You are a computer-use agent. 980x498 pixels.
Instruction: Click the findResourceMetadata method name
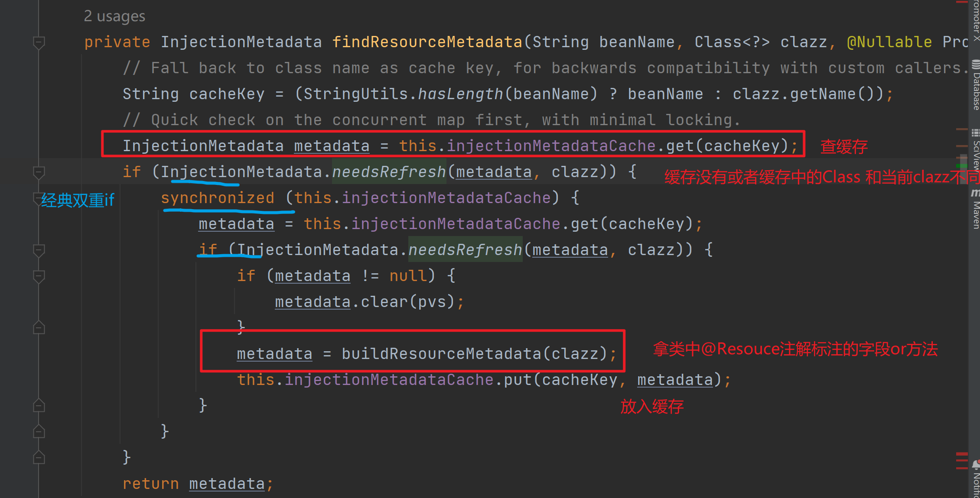pyautogui.click(x=427, y=42)
